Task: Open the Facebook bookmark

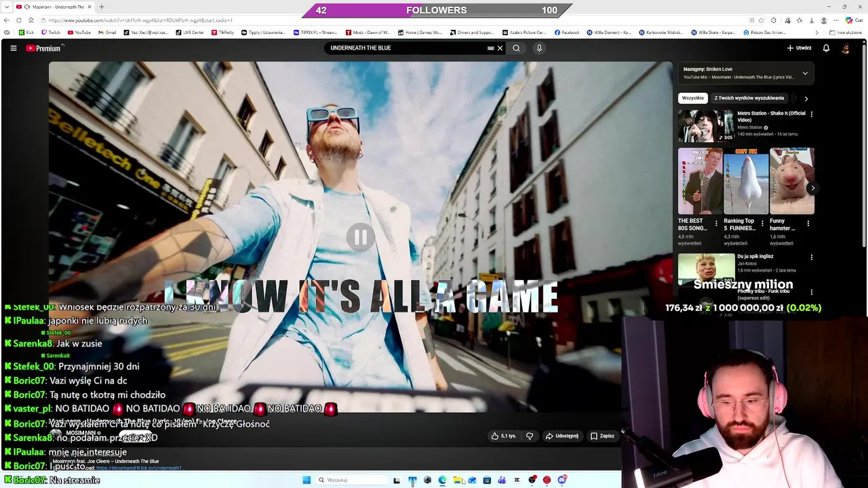Action: click(x=567, y=33)
